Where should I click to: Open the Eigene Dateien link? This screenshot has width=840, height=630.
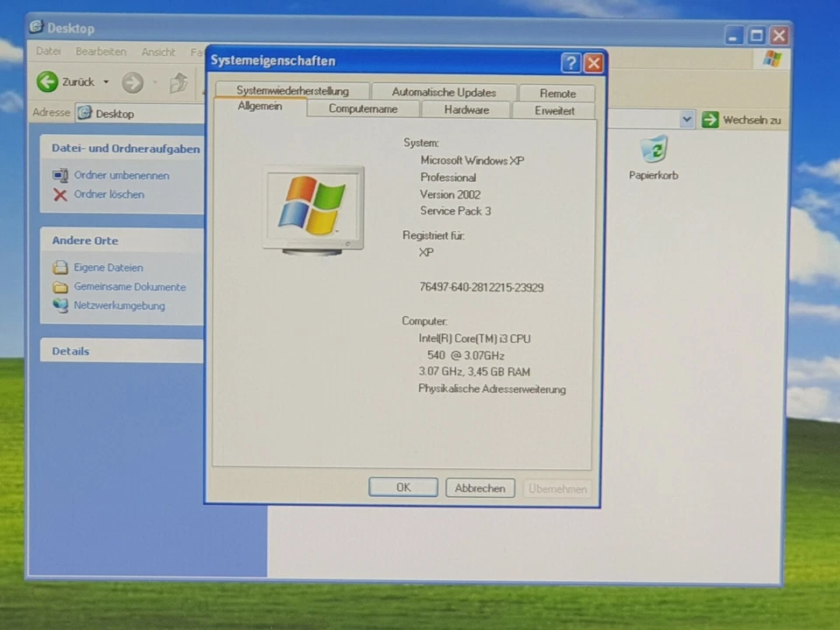pos(108,268)
